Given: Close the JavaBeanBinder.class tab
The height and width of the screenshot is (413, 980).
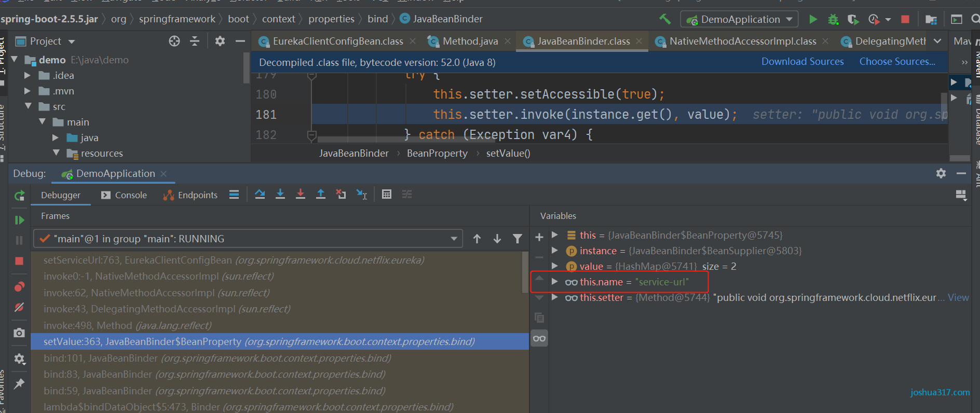Looking at the screenshot, I should (x=639, y=41).
